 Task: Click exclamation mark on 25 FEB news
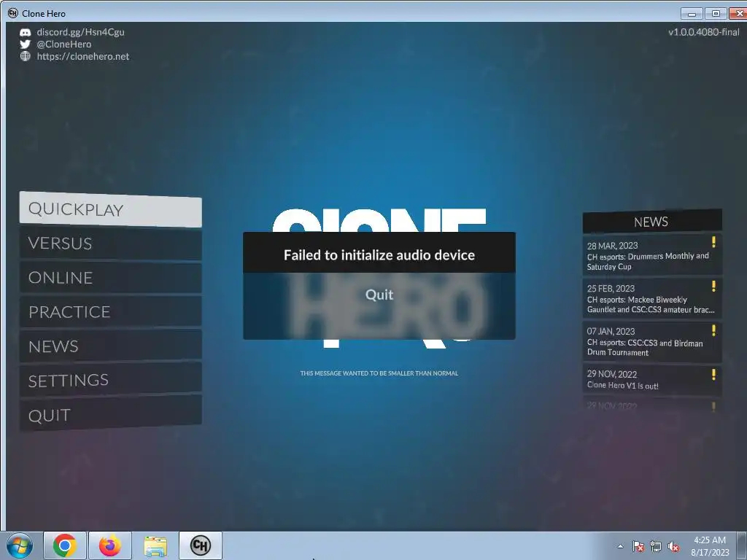pos(713,286)
